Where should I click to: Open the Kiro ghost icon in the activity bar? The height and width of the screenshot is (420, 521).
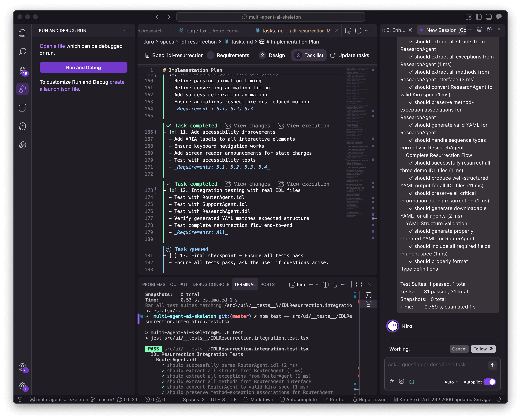[x=23, y=126]
